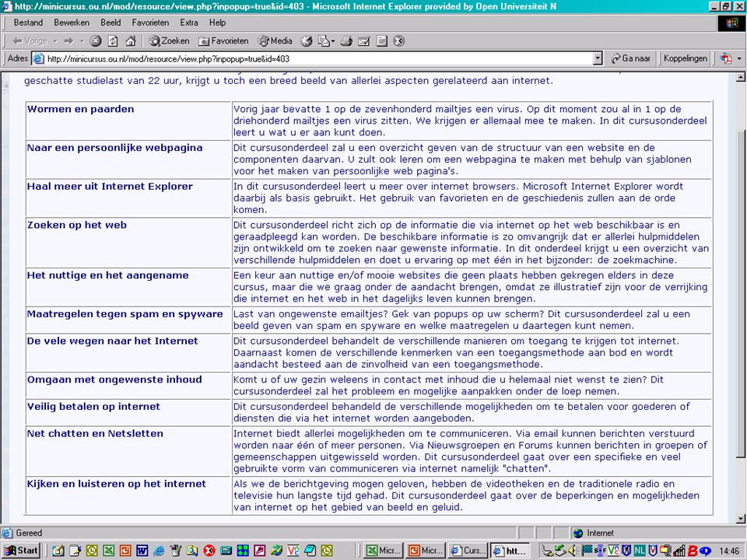The height and width of the screenshot is (560, 747).
Task: Click the 'Gereed' status bar text
Action: click(x=29, y=533)
